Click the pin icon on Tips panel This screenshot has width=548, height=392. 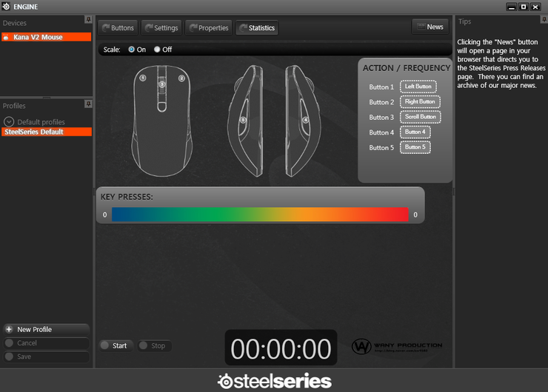point(544,20)
